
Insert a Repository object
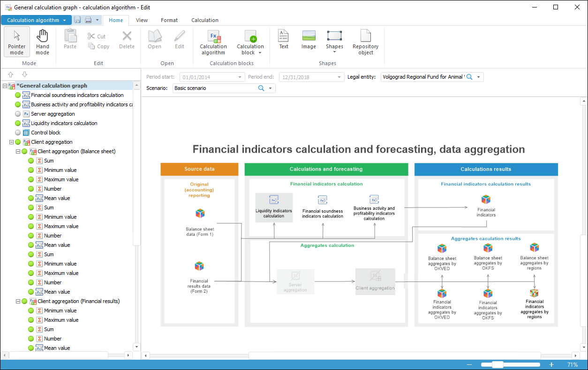(x=366, y=42)
